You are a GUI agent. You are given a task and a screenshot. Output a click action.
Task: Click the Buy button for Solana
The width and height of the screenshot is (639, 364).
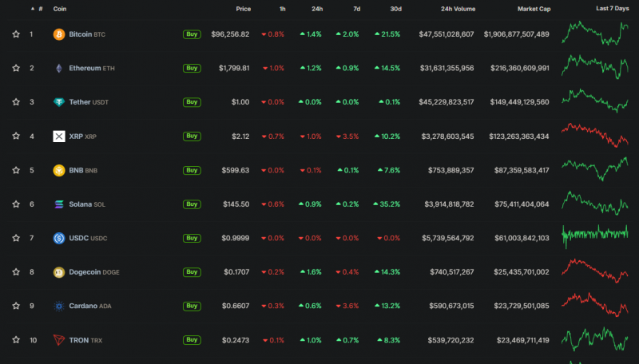[x=192, y=204]
